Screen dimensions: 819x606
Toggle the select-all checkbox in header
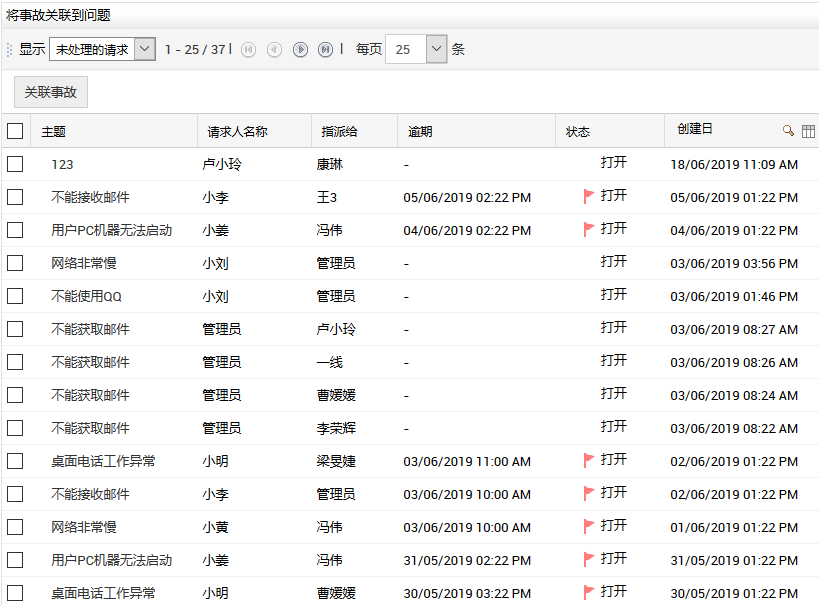pos(15,131)
